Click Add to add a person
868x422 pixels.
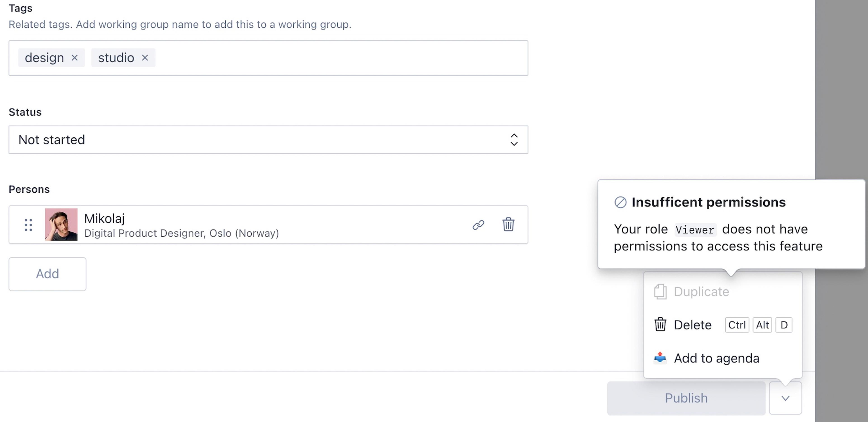[x=47, y=274]
